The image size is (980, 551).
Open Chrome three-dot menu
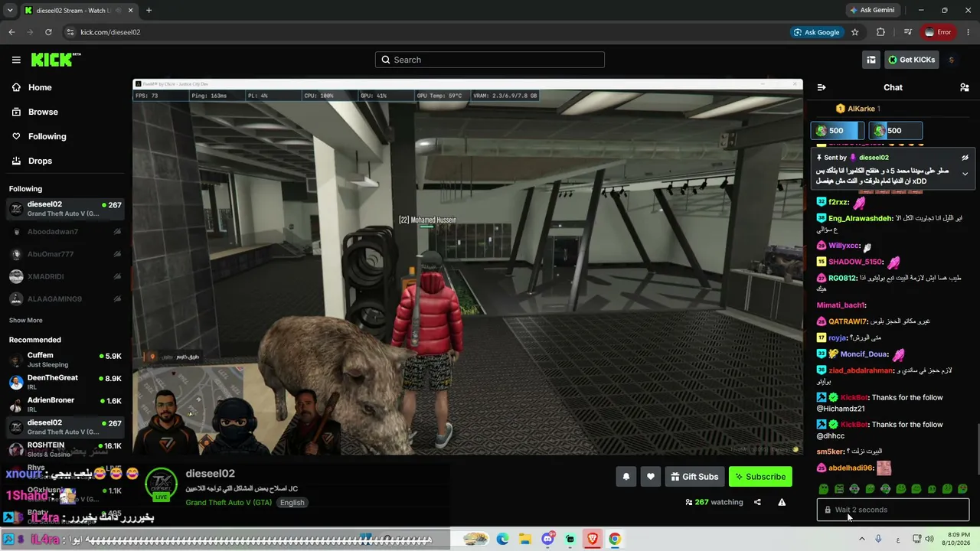point(968,32)
